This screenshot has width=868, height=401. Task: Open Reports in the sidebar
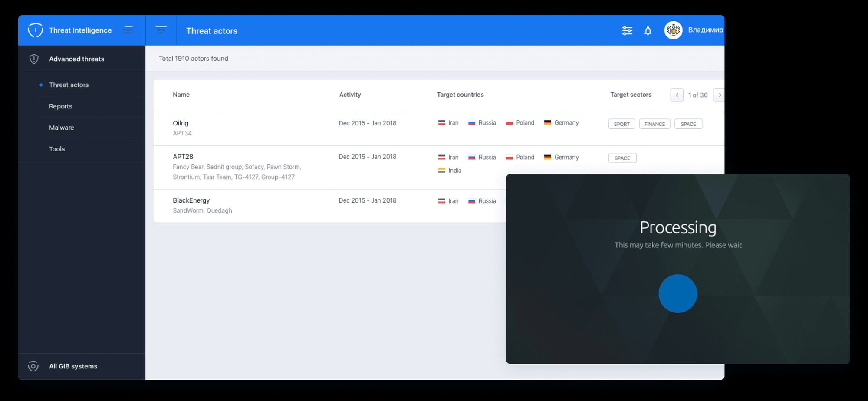point(60,106)
